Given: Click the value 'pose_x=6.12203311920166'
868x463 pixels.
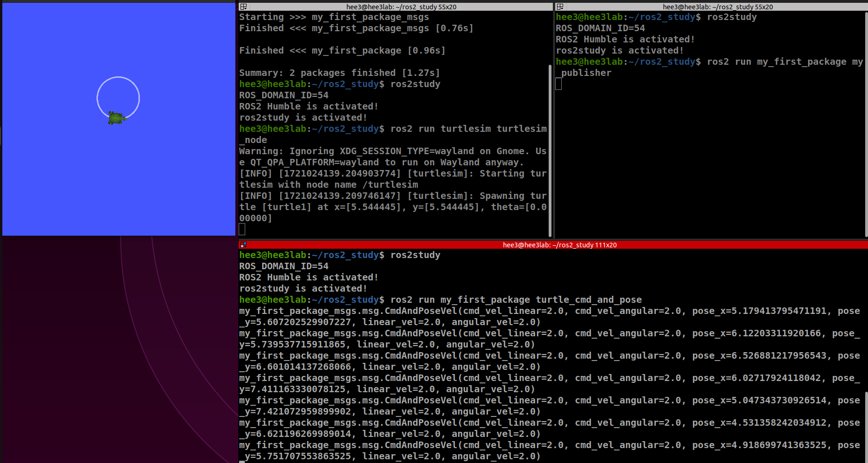Looking at the screenshot, I should pos(757,333).
